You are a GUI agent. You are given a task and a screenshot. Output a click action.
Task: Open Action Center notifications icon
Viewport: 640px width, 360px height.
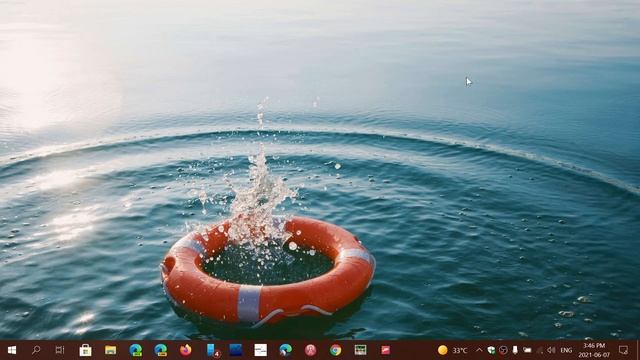tap(623, 350)
